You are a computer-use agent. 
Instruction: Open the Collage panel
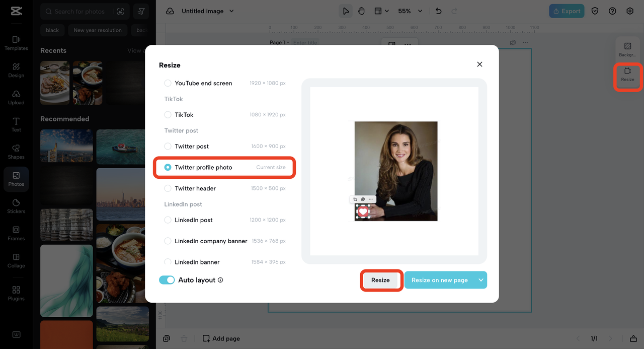[16, 260]
